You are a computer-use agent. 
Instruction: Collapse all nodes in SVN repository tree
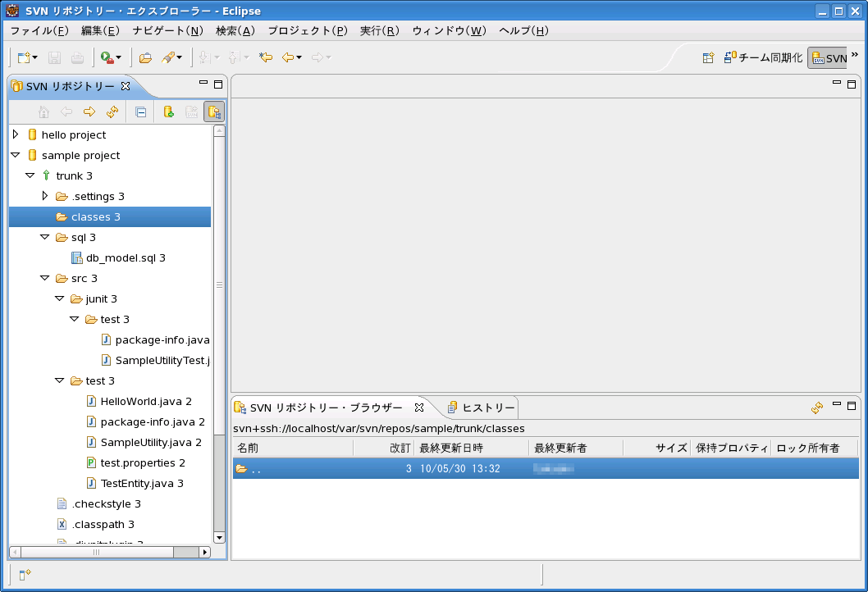coord(141,112)
